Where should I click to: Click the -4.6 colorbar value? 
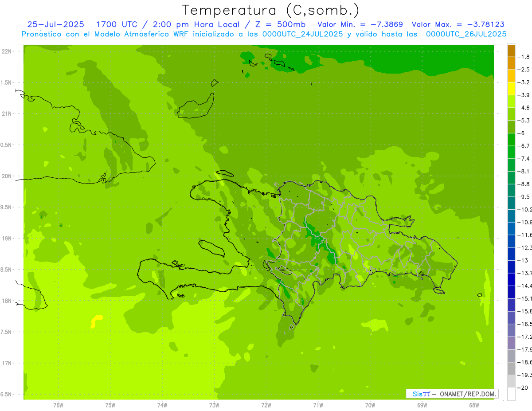pos(524,108)
